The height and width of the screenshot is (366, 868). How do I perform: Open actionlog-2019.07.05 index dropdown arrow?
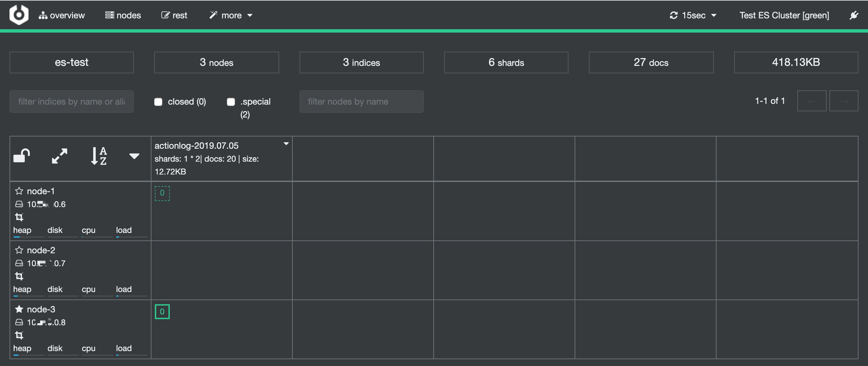pyautogui.click(x=286, y=144)
